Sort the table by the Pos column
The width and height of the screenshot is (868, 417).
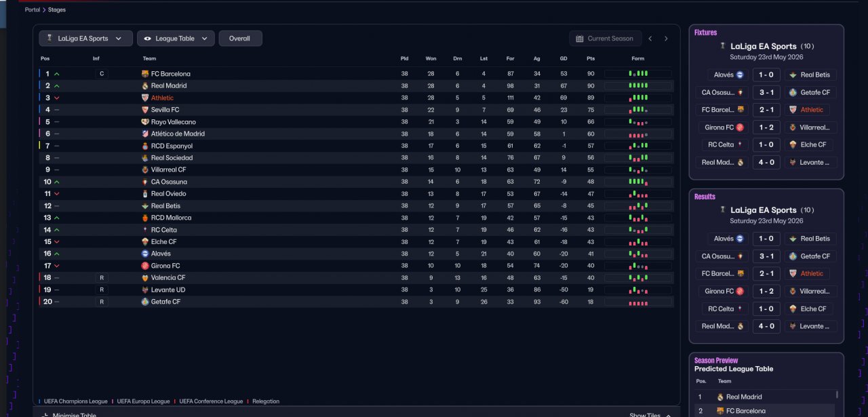point(45,58)
